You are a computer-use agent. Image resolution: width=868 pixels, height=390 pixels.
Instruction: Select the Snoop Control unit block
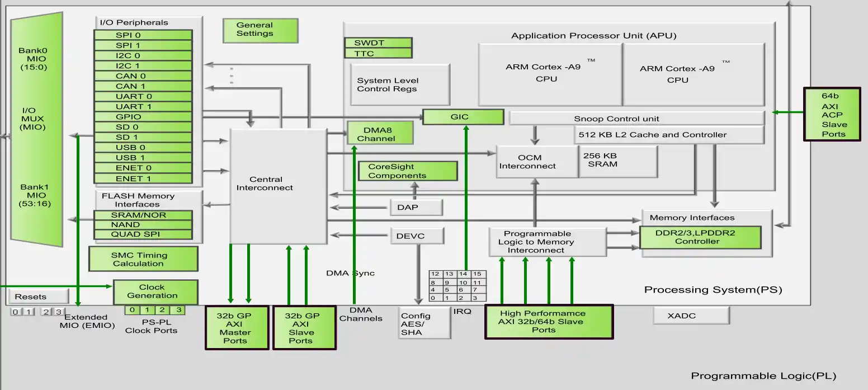tap(637, 119)
